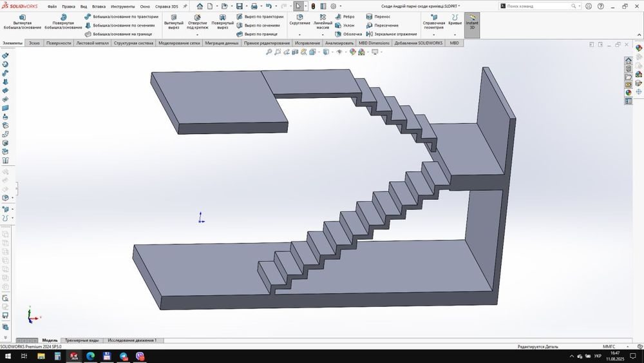Switch to the Листовой металл tab
644x363 pixels.
(93, 43)
